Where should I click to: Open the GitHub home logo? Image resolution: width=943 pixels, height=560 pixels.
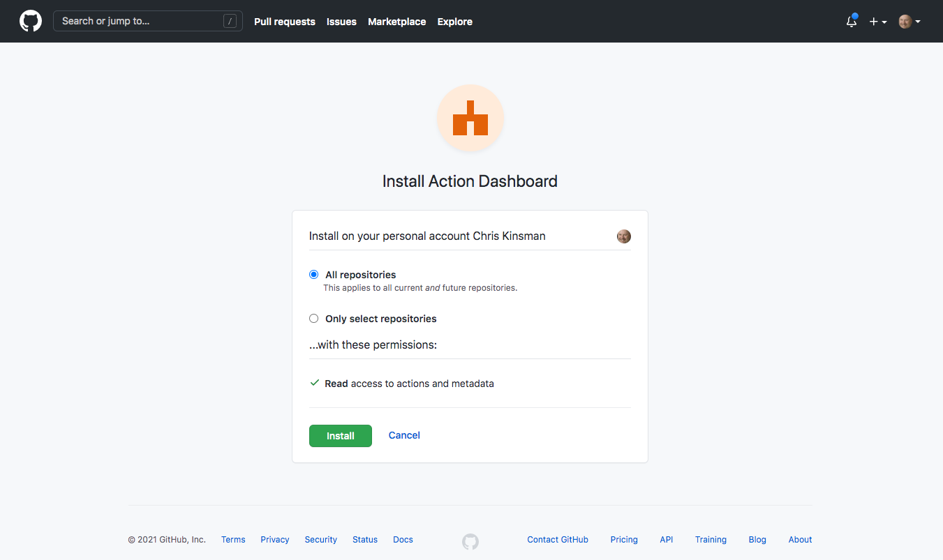coord(31,21)
